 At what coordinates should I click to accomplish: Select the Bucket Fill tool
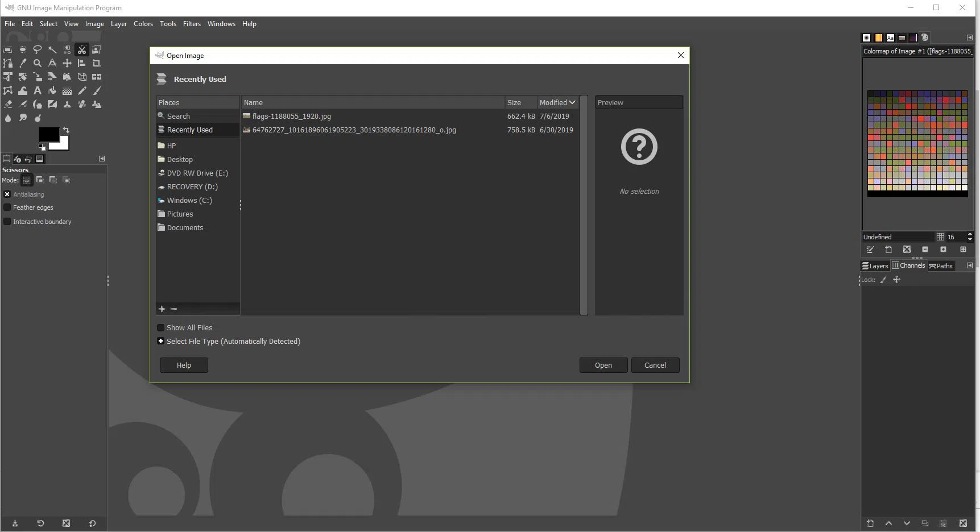coord(52,91)
